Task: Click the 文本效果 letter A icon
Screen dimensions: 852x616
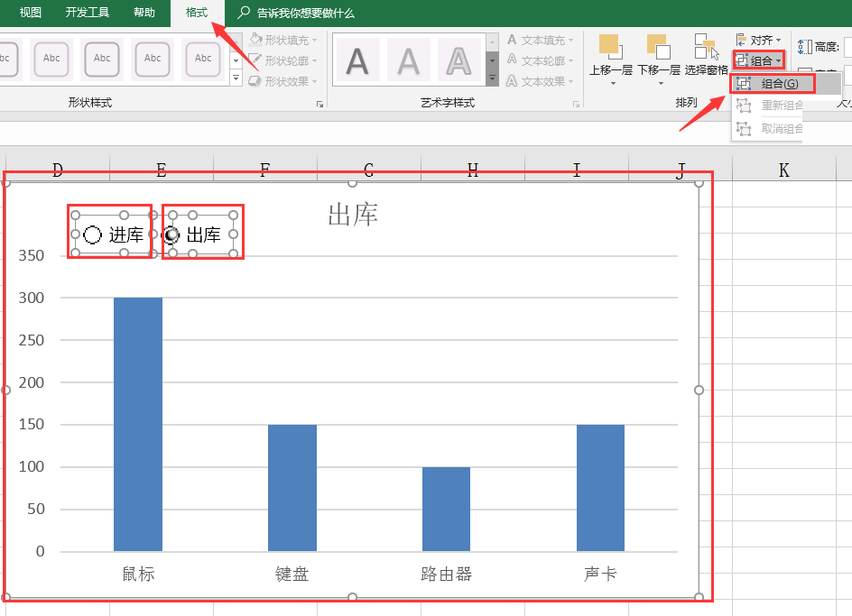Action: 512,81
